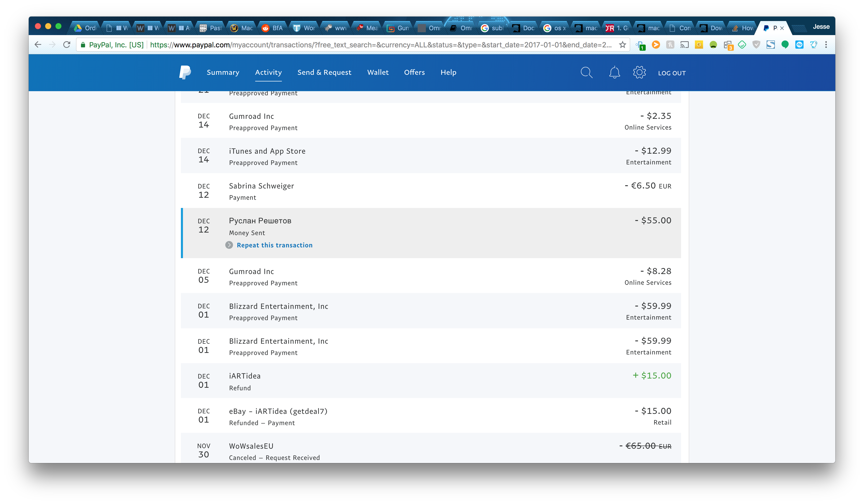Image resolution: width=864 pixels, height=504 pixels.
Task: Open eBay - iARTidea (getdeal7) transaction
Action: pos(431,416)
